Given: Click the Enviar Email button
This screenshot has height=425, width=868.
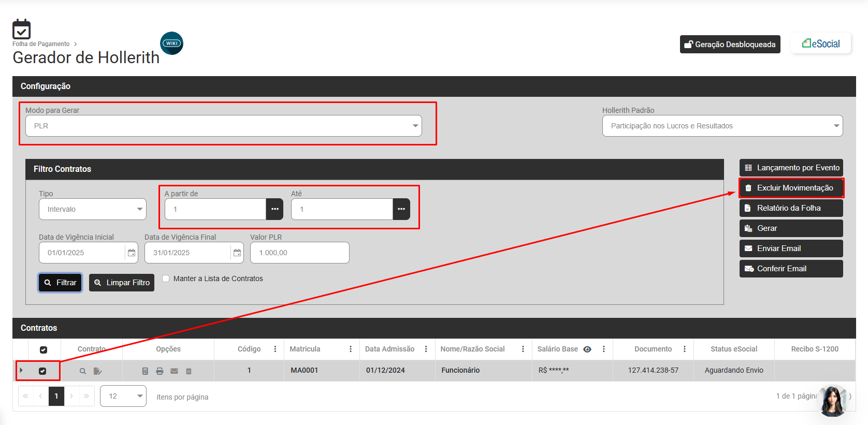Looking at the screenshot, I should click(791, 248).
